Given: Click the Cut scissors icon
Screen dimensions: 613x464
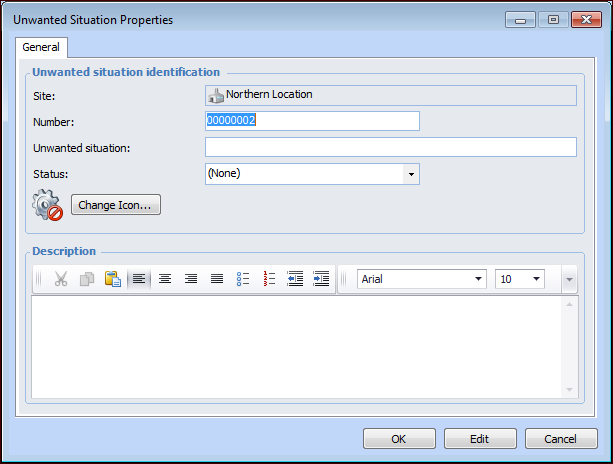Looking at the screenshot, I should click(61, 280).
